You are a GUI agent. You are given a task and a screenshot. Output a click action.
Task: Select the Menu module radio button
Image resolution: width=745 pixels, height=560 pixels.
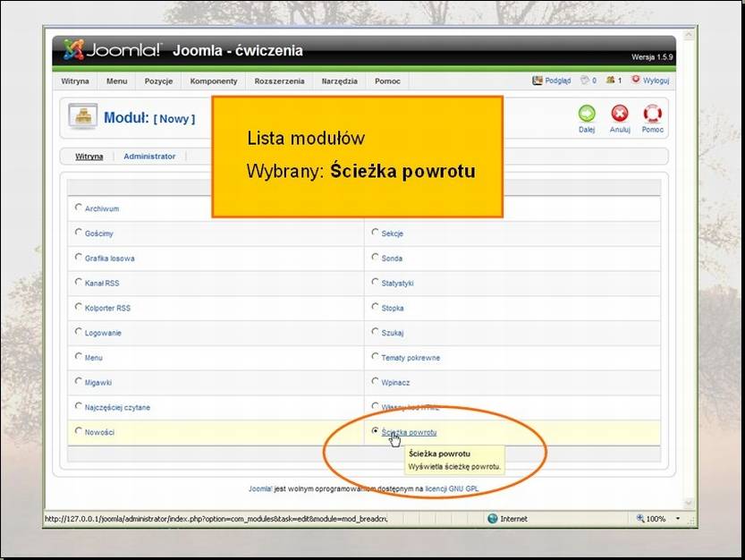pos(79,356)
